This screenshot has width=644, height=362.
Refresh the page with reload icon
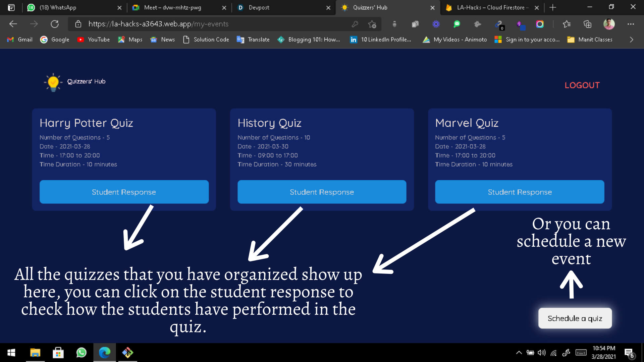55,24
